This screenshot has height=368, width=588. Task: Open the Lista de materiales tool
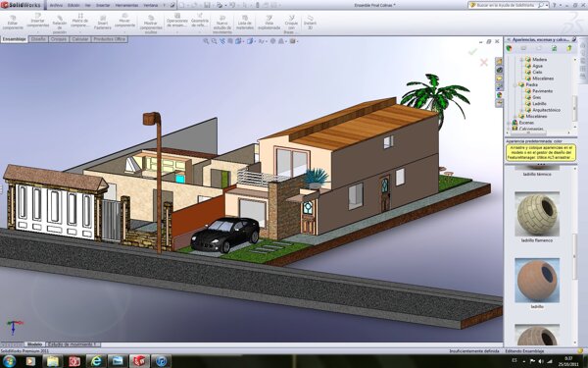pyautogui.click(x=245, y=23)
